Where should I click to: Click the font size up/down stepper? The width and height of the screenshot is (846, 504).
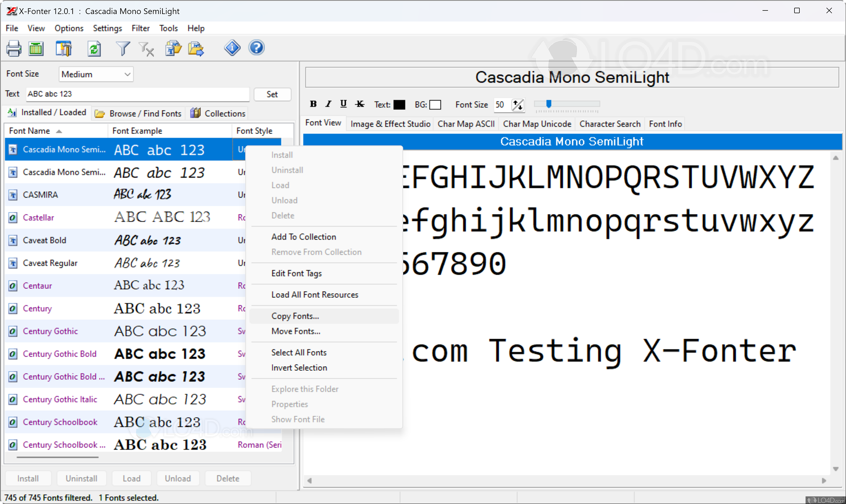518,105
